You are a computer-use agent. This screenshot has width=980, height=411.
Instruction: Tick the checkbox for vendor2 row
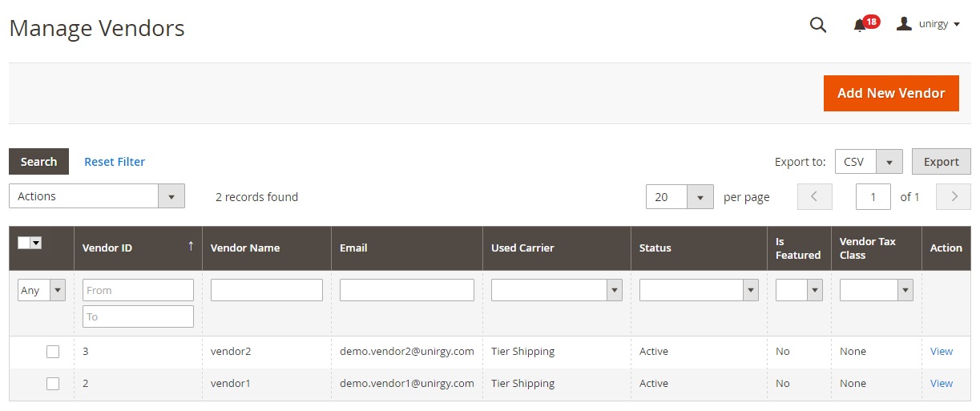(x=53, y=352)
